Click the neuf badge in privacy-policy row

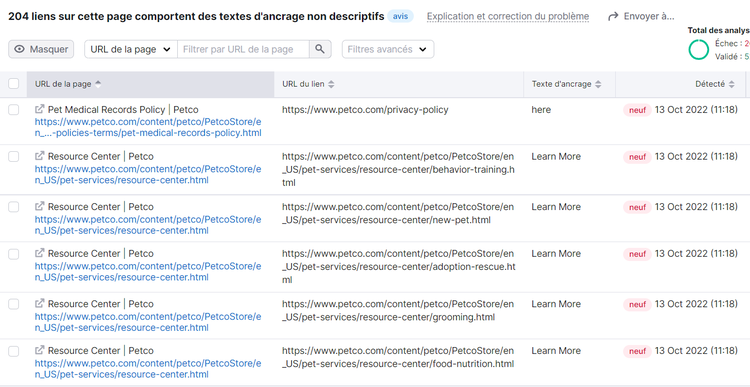(x=637, y=111)
